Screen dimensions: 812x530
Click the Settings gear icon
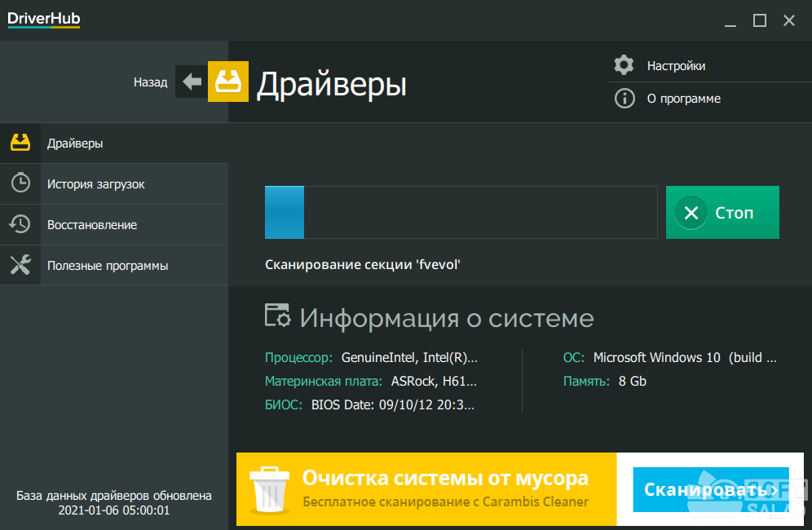624,65
